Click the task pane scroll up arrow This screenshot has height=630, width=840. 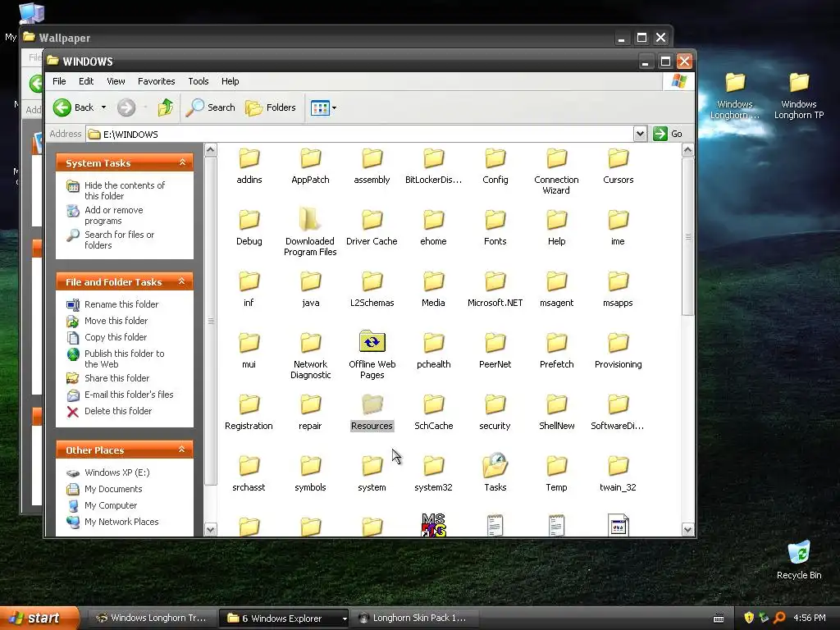click(x=211, y=150)
